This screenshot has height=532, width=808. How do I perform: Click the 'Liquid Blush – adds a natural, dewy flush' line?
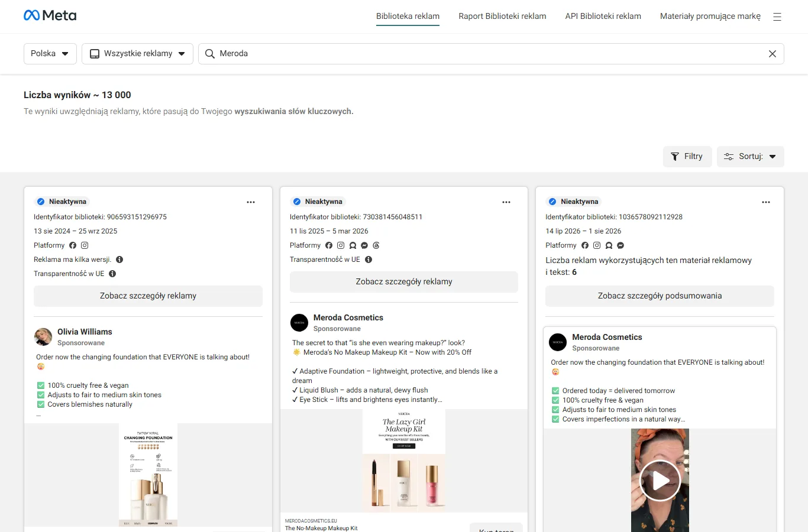360,390
